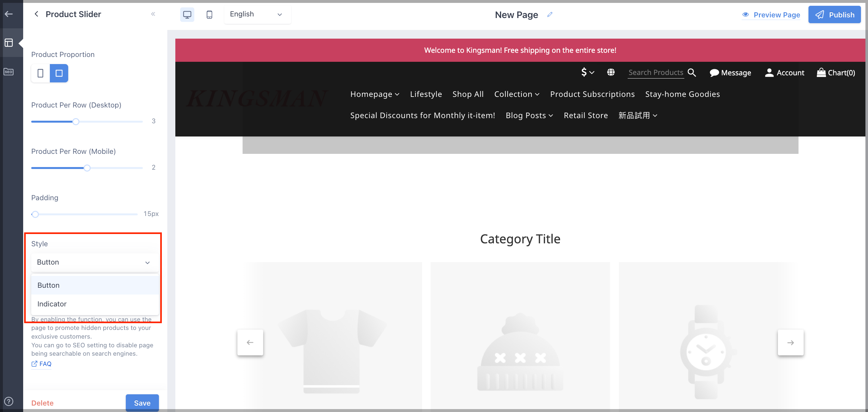Open Product Subscriptions menu item
The width and height of the screenshot is (868, 412).
pyautogui.click(x=592, y=94)
